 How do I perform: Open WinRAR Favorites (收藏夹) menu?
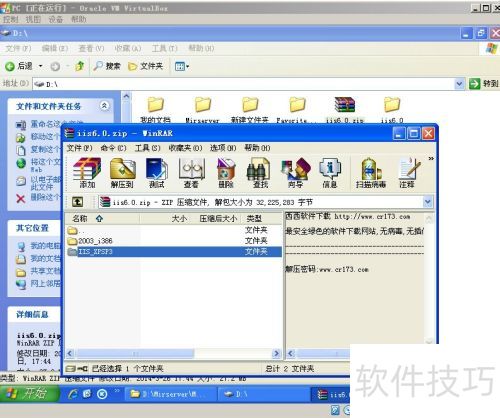click(185, 148)
